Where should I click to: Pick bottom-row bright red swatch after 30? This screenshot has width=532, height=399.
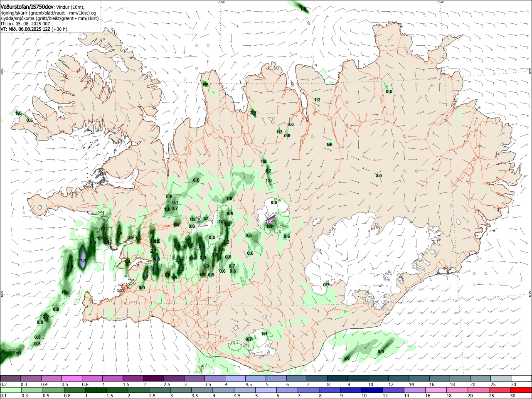tap(521, 390)
